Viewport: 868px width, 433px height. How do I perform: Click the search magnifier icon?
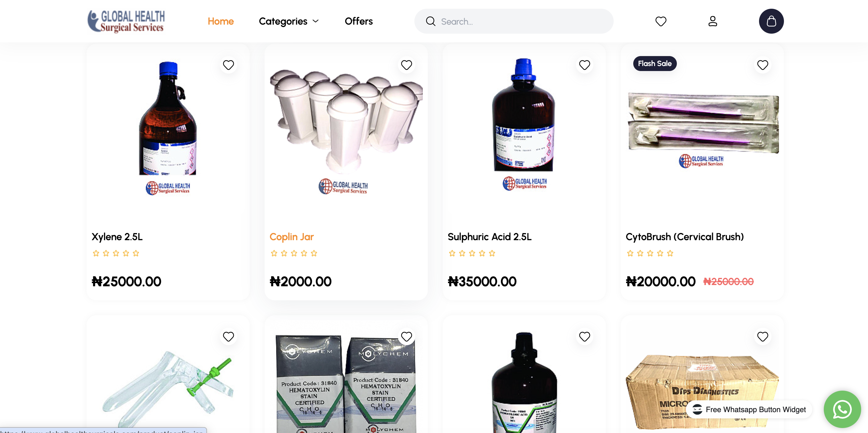430,21
